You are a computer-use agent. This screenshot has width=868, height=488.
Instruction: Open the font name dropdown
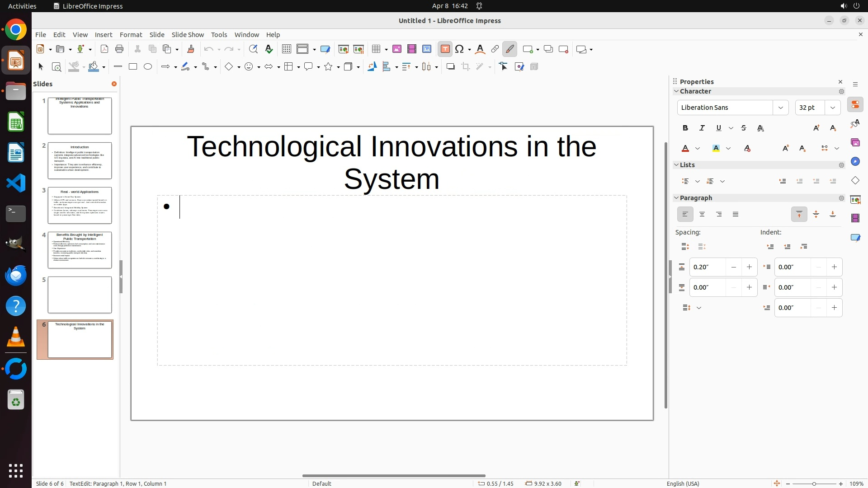click(781, 108)
